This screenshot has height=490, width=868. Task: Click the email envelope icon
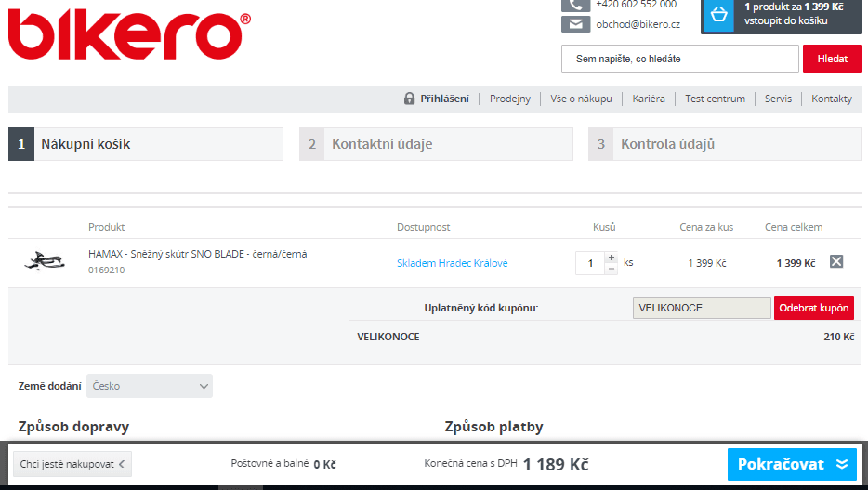point(575,24)
